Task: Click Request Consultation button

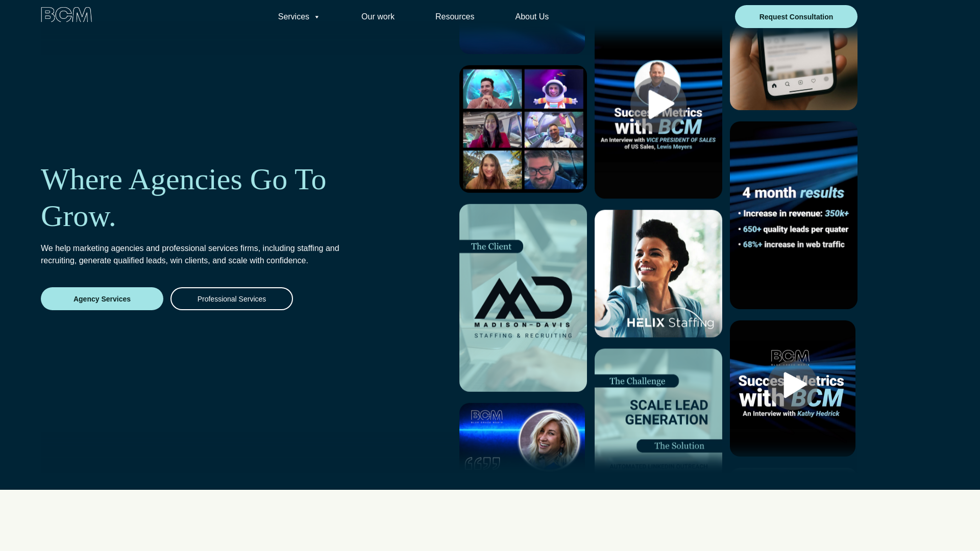Action: coord(796,17)
